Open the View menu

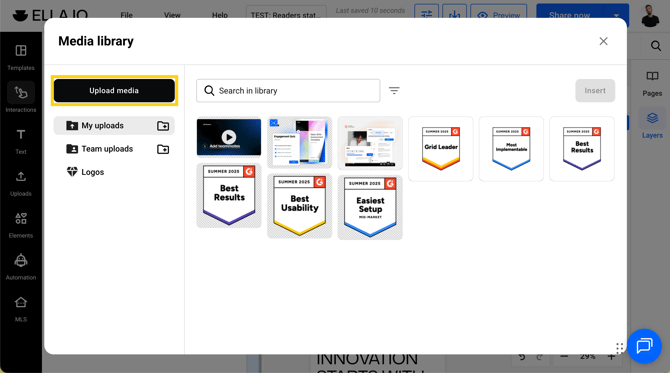172,15
